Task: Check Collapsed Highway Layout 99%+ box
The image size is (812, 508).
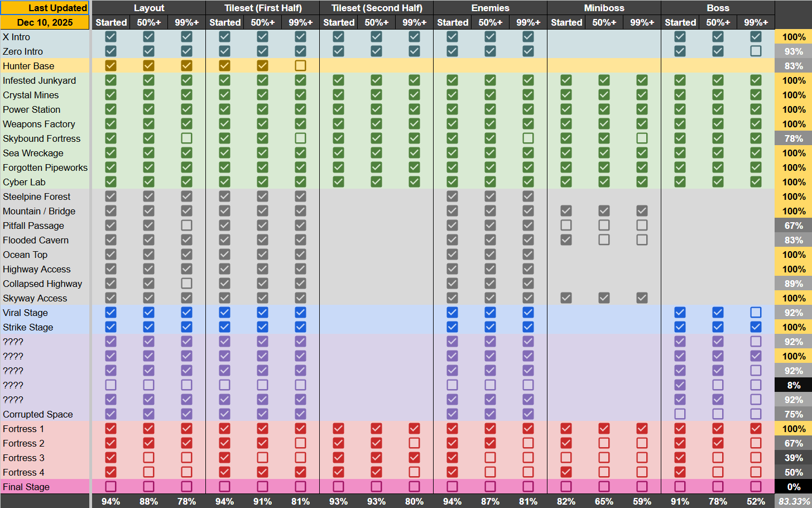Action: click(x=186, y=284)
